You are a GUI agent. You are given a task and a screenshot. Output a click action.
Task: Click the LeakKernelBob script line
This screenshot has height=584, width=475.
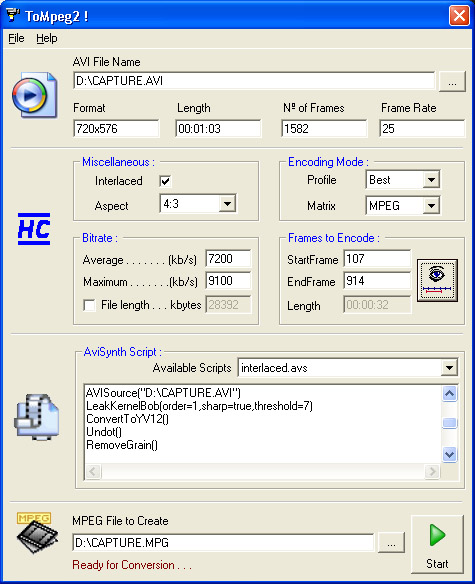point(199,406)
